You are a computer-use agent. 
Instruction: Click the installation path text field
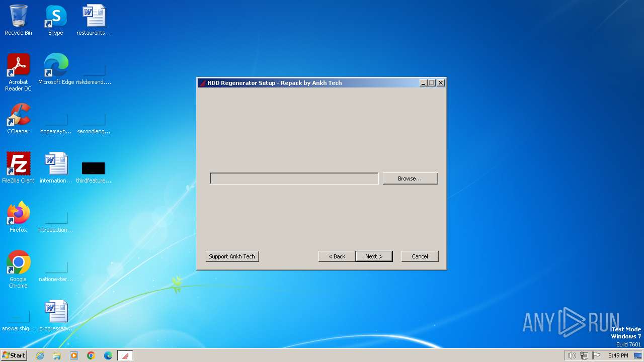[294, 178]
